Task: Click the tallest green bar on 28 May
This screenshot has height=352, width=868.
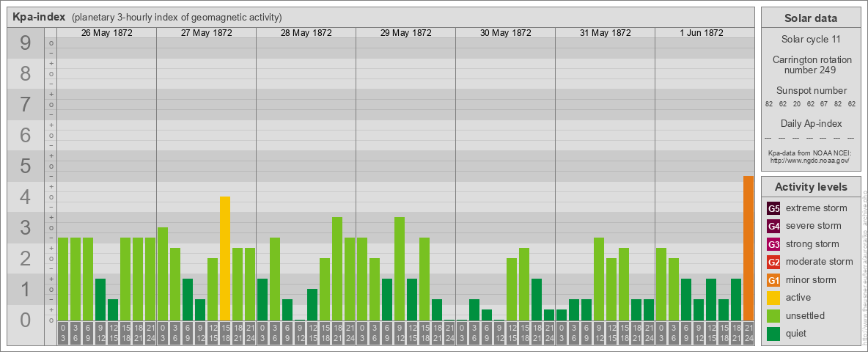Action: click(x=337, y=269)
